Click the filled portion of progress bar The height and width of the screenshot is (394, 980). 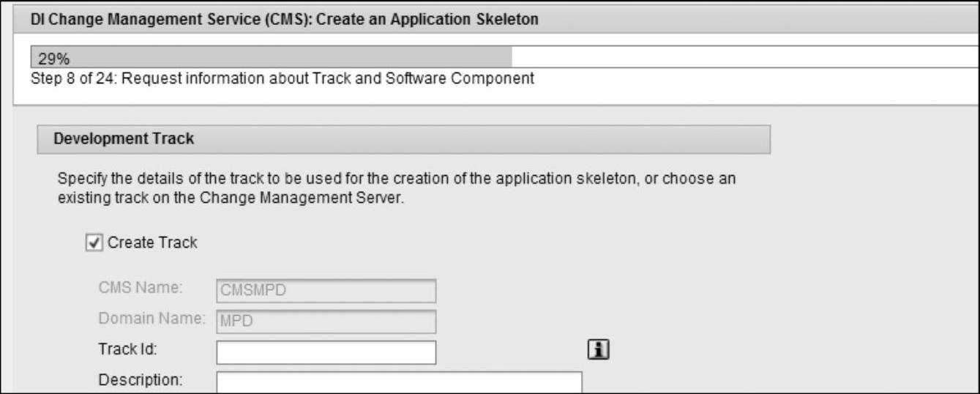(271, 56)
